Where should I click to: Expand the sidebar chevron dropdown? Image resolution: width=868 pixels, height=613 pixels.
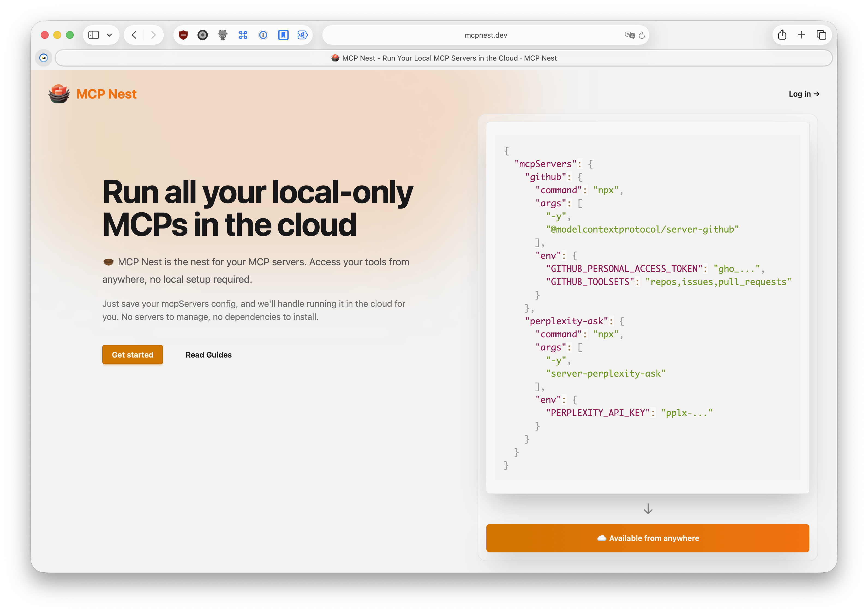[x=110, y=35]
